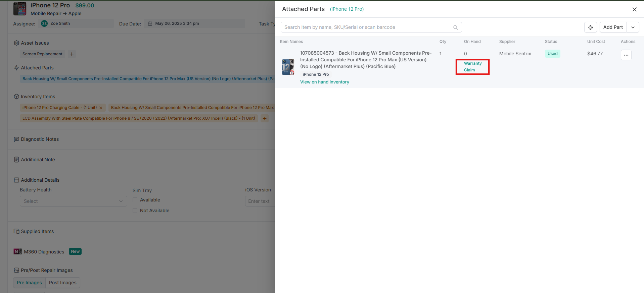Viewport: 644px width, 293px height.
Task: Click the Warranty Claim link
Action: [x=473, y=67]
